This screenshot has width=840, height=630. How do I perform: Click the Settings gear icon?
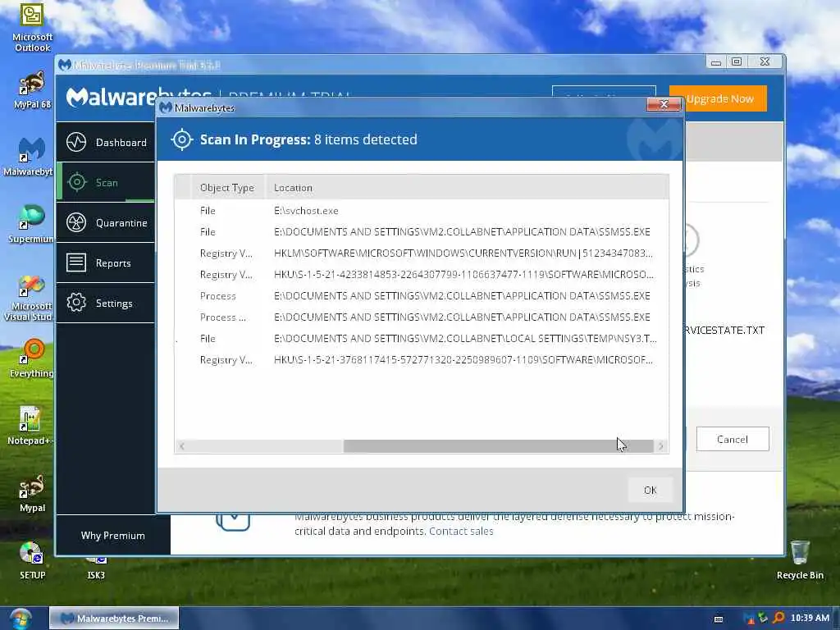click(76, 303)
